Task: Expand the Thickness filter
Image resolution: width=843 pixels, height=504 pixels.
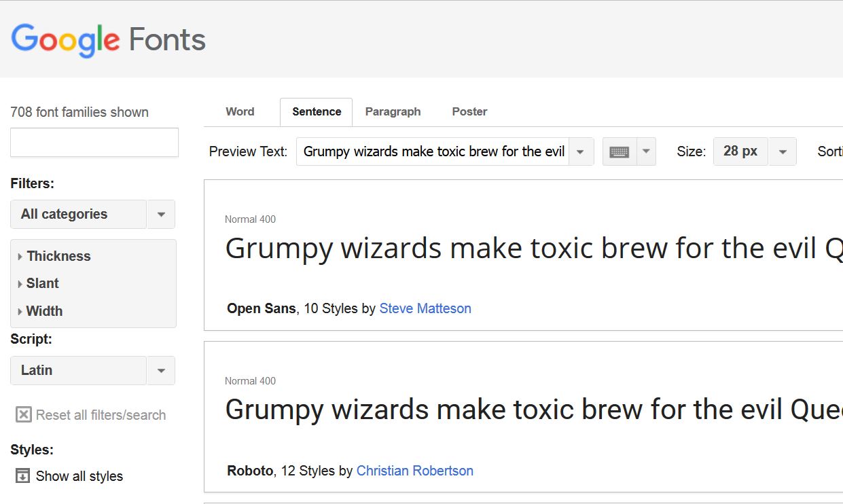Action: point(54,256)
